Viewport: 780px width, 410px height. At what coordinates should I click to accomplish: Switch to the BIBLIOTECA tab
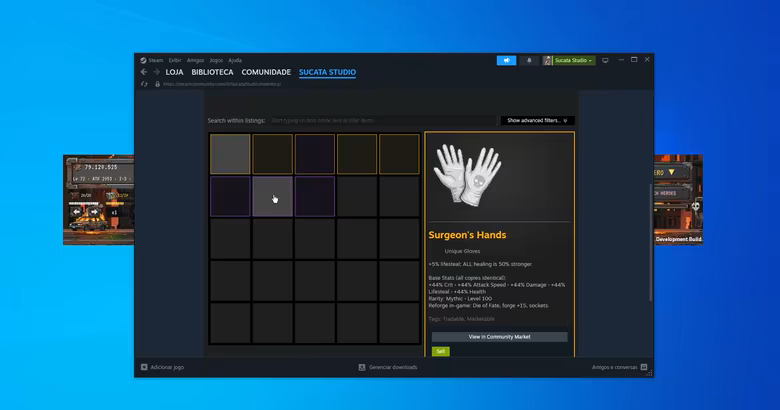tap(212, 72)
